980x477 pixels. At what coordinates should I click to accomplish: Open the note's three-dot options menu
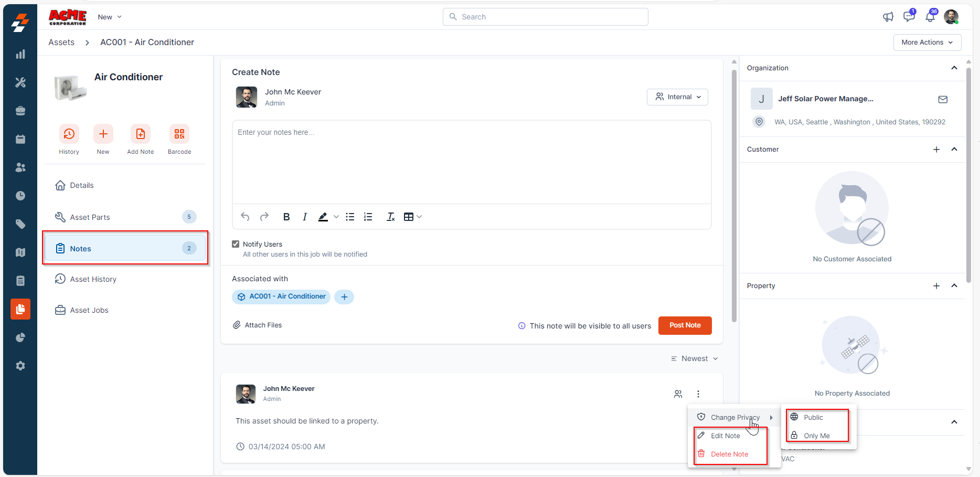pos(698,394)
